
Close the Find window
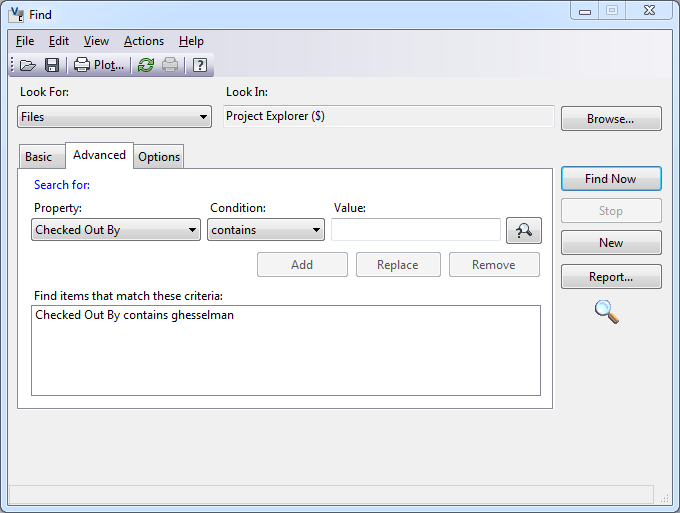click(x=649, y=11)
